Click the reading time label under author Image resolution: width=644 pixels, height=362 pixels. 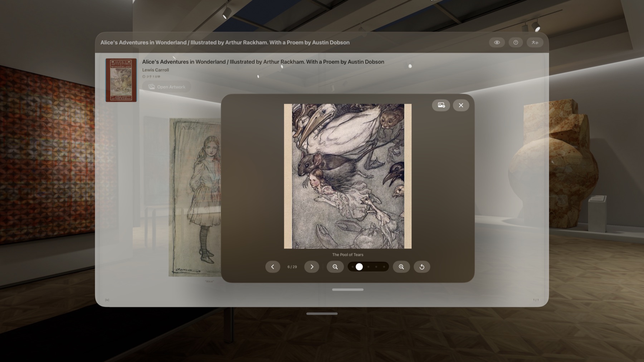point(151,77)
